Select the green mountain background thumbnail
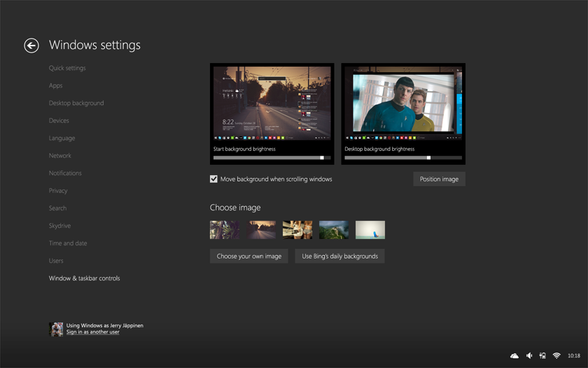This screenshot has height=368, width=588. coord(334,230)
